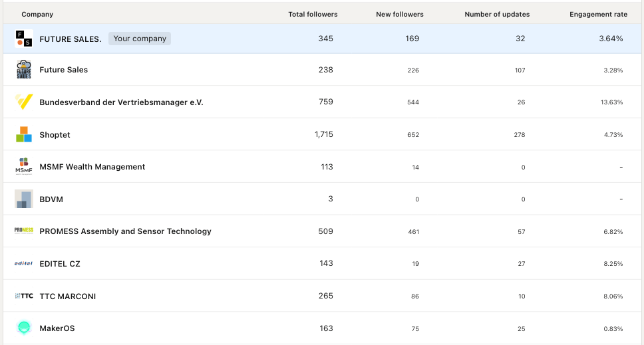Open the Shoptet company page
Image resolution: width=644 pixels, height=345 pixels.
coord(55,134)
